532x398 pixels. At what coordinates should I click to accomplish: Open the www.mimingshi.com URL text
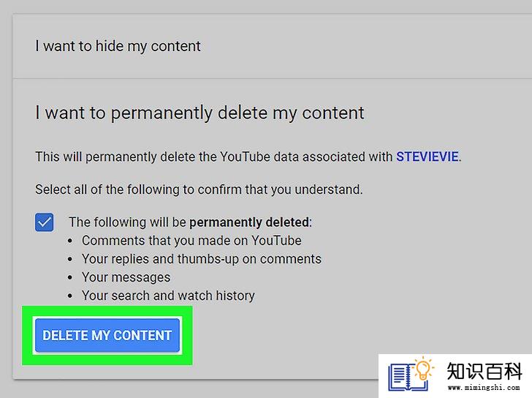coord(484,388)
